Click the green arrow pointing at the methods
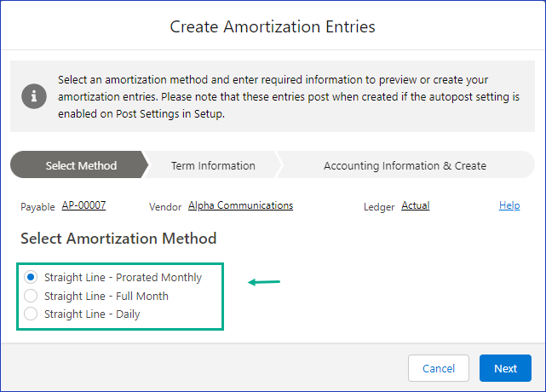The height and width of the screenshot is (392, 546). click(264, 282)
